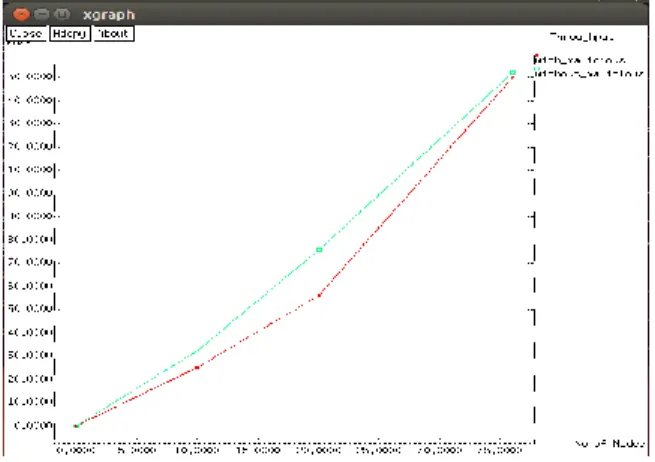Click the y-axis tick label 50.0000
The image size is (655, 462).
[31, 309]
